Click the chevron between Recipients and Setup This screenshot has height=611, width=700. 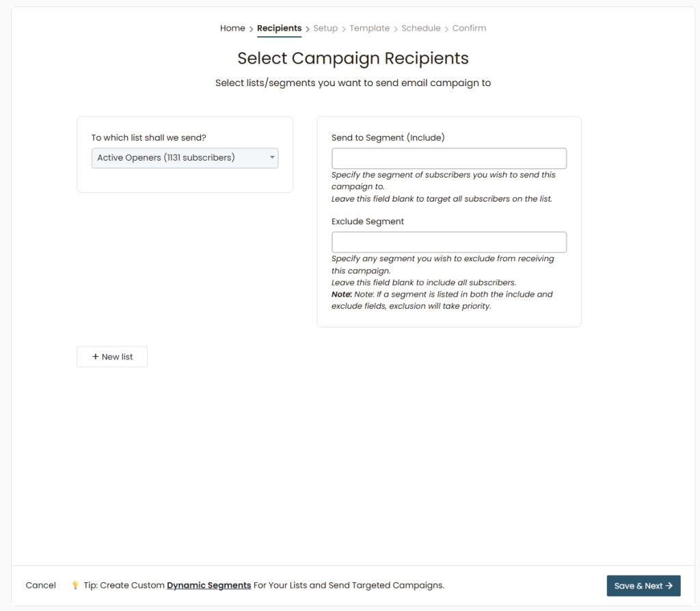click(x=308, y=29)
